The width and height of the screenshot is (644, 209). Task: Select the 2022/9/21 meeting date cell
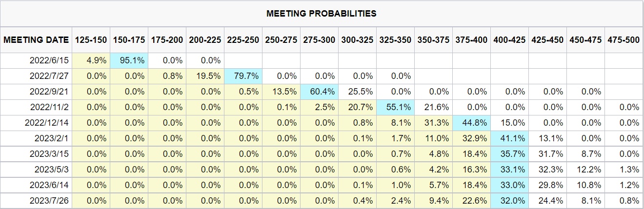[48, 92]
